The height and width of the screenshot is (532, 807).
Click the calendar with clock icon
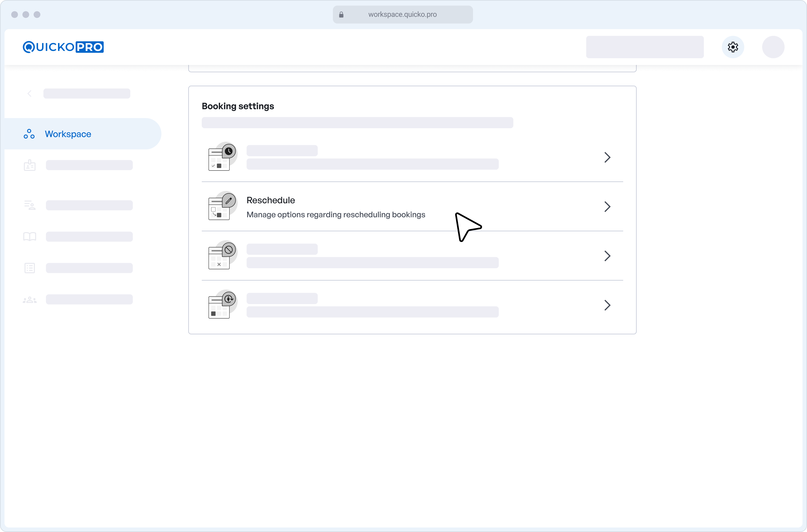[x=223, y=157]
